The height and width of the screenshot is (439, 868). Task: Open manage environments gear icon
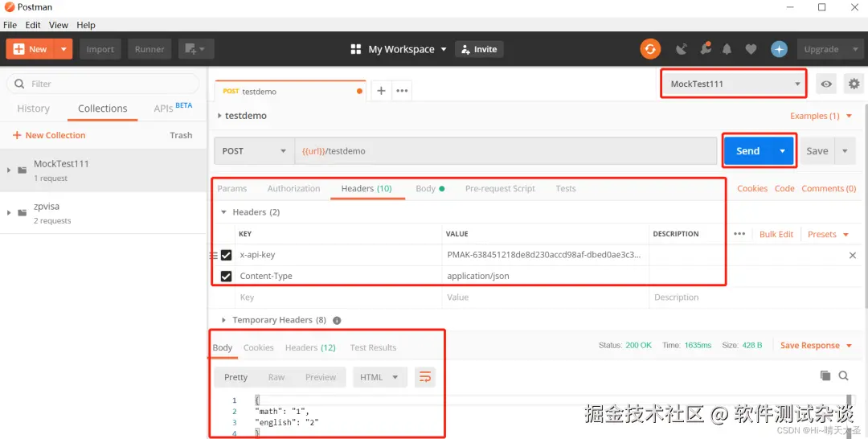(854, 84)
